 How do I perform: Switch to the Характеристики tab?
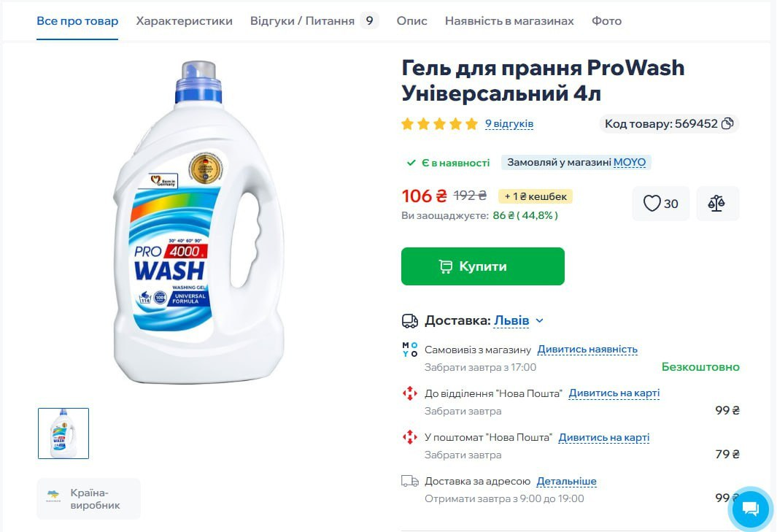(x=185, y=21)
